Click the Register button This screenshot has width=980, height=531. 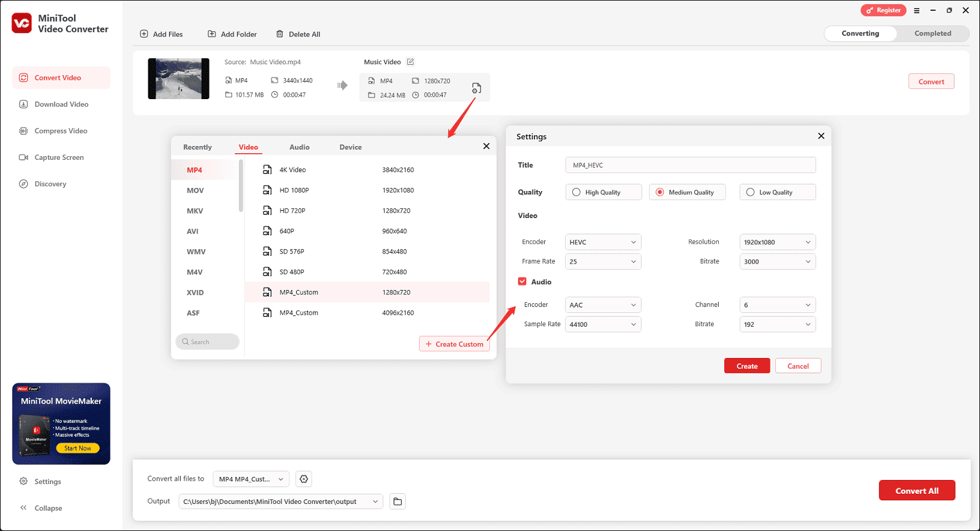pyautogui.click(x=883, y=10)
